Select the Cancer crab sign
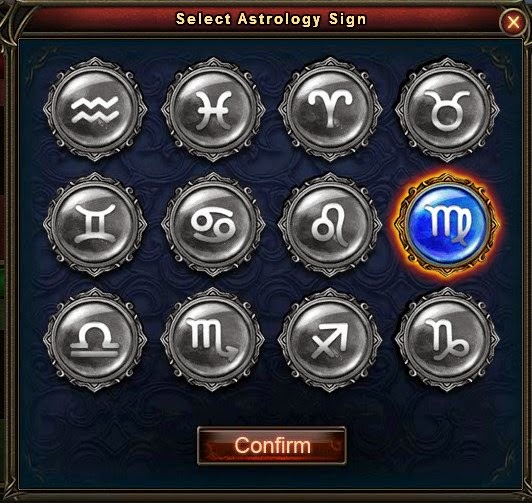 point(213,224)
